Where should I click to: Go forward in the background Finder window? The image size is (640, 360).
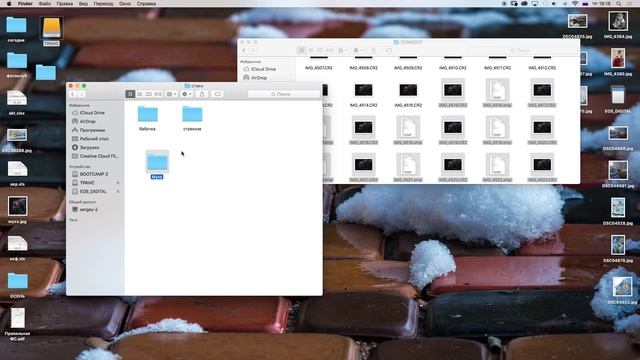253,51
